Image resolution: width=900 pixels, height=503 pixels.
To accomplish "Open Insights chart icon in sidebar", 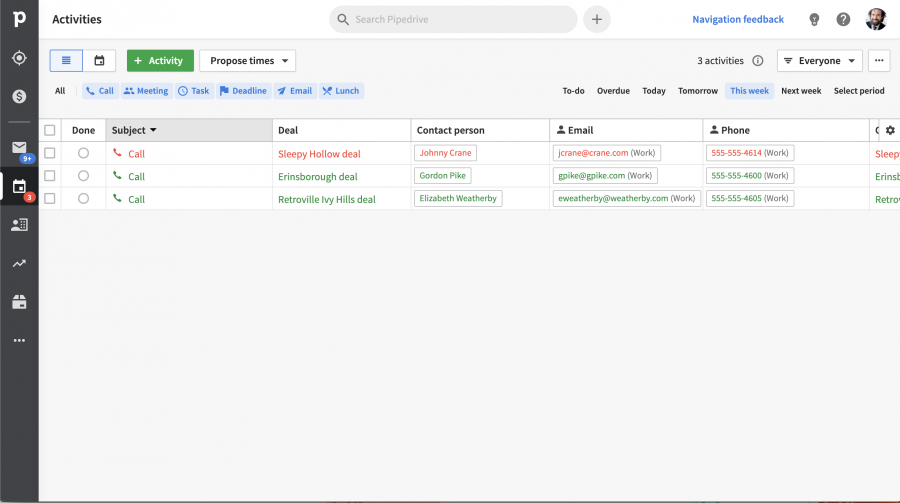I will pyautogui.click(x=19, y=264).
